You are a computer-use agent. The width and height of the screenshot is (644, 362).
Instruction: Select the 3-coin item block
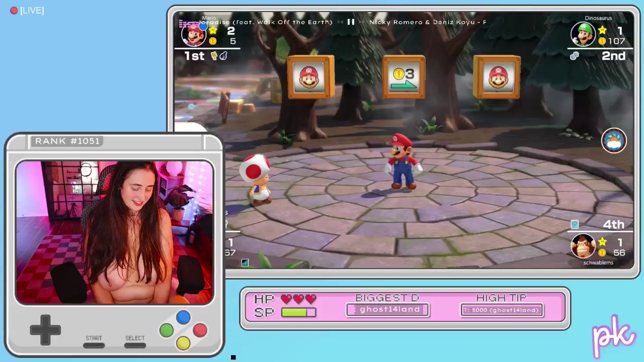404,77
